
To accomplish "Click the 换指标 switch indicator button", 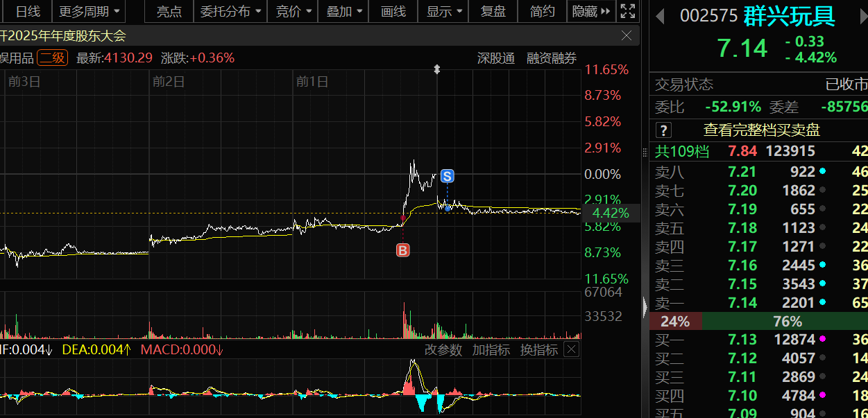I will (x=539, y=350).
